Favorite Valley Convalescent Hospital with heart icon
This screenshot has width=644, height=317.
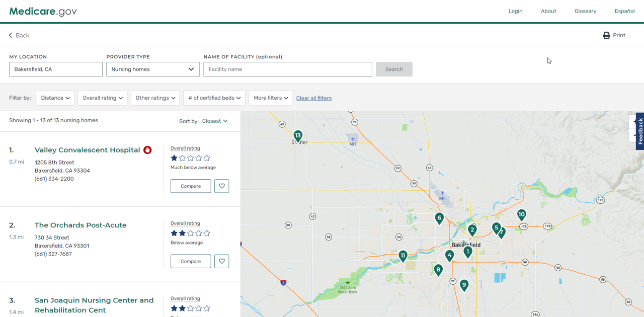[x=222, y=186]
